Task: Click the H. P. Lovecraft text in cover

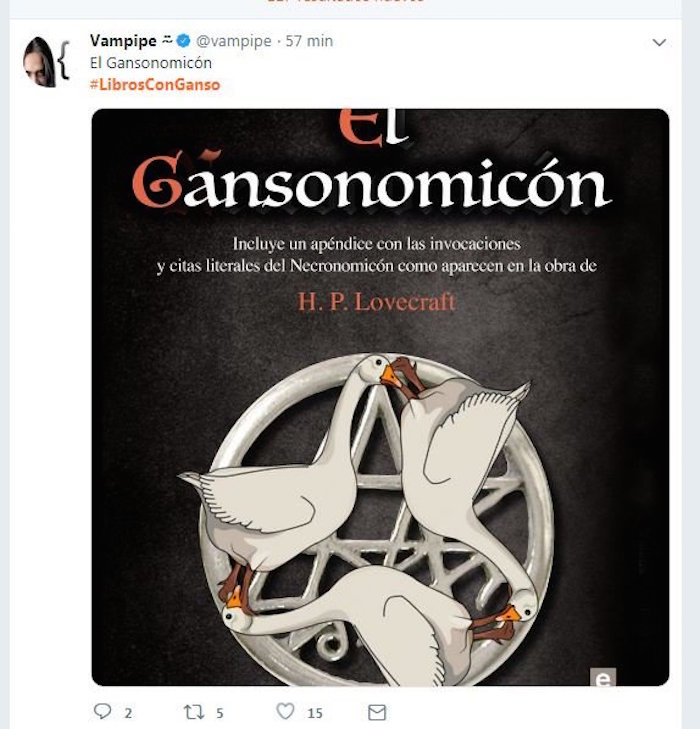Action: pos(376,302)
